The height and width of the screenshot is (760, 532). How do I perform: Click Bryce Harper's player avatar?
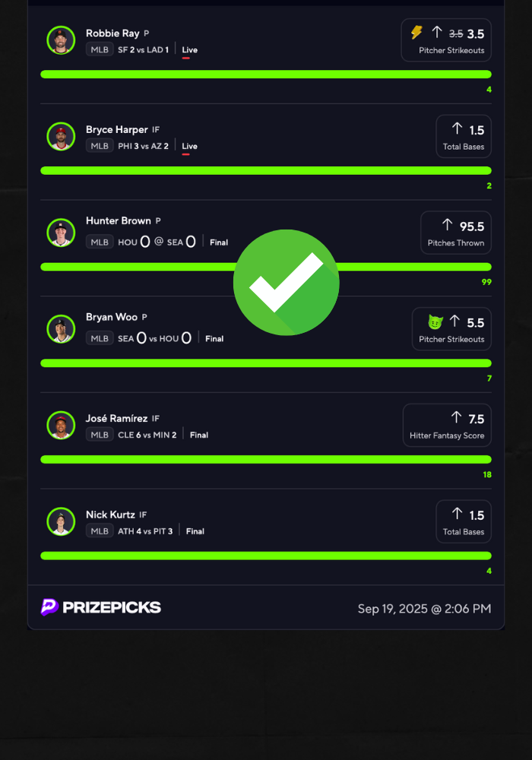61,137
